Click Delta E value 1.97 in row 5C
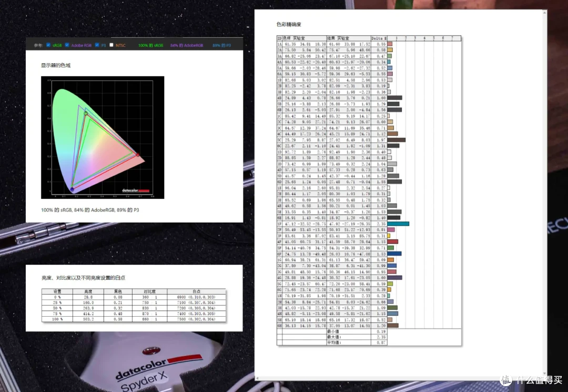The image size is (568, 392). pos(381,140)
